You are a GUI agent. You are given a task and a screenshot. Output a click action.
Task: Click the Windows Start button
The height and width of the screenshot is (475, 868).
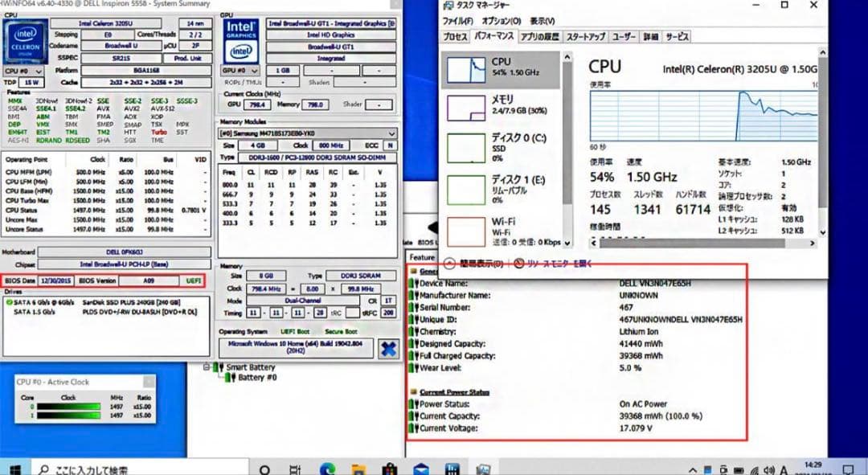pos(15,469)
